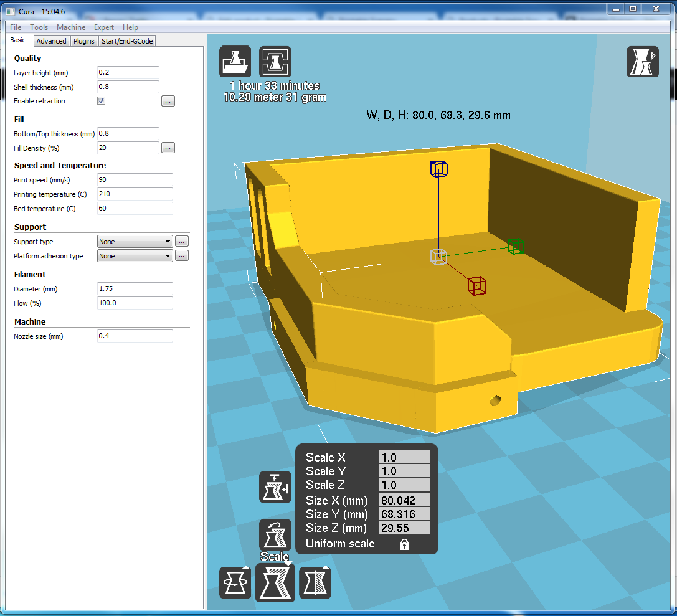Switch to the Plugins tab
This screenshot has height=616, width=677.
83,41
